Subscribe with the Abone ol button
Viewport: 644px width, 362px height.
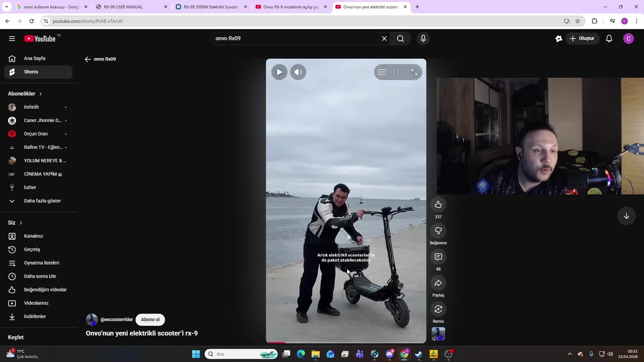[150, 320]
